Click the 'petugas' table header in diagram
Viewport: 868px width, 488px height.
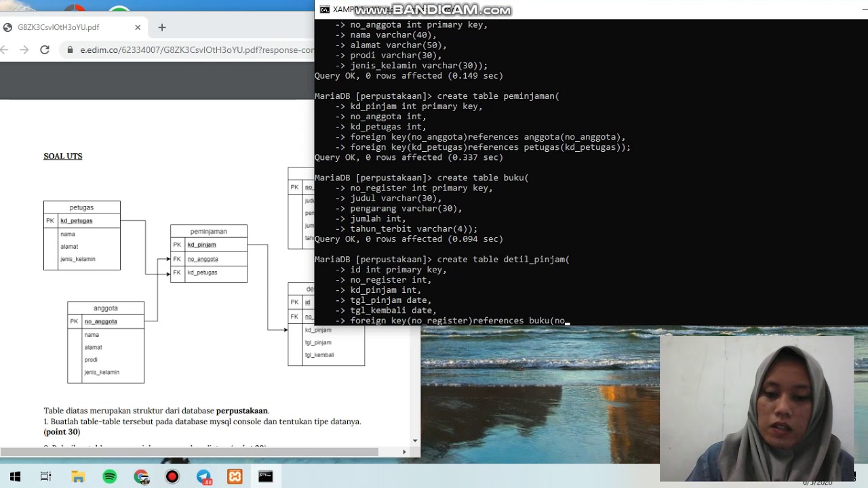coord(82,207)
